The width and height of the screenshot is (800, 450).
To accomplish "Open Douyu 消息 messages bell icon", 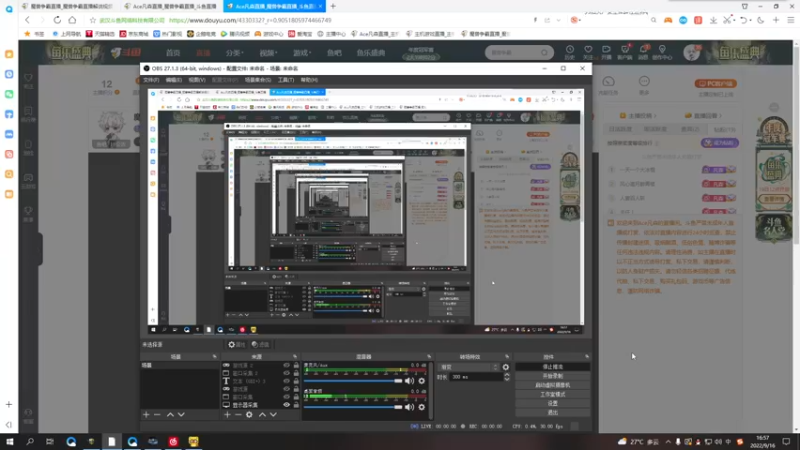I will pos(643,52).
